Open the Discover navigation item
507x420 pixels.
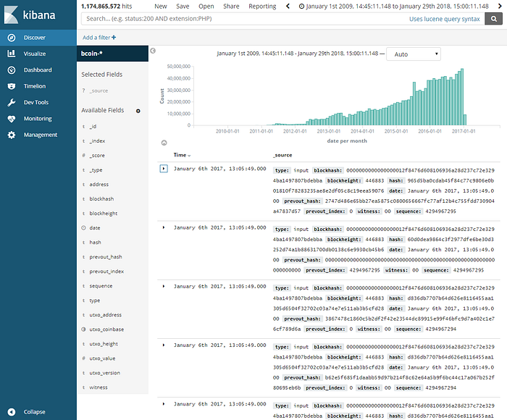38,38
